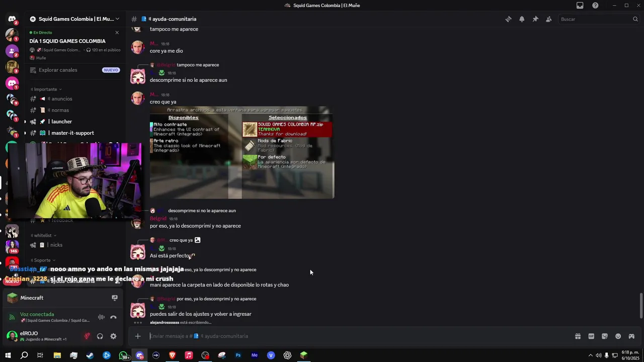Screen dimensions: 644x362
Task: Open noise suppression waveform icon
Action: pos(101,317)
